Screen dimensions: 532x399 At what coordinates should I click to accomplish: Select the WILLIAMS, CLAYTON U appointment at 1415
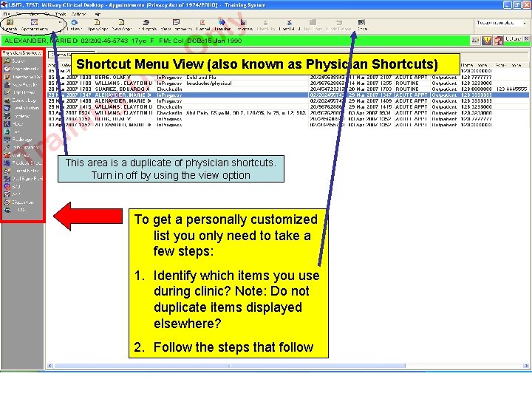coord(287,106)
